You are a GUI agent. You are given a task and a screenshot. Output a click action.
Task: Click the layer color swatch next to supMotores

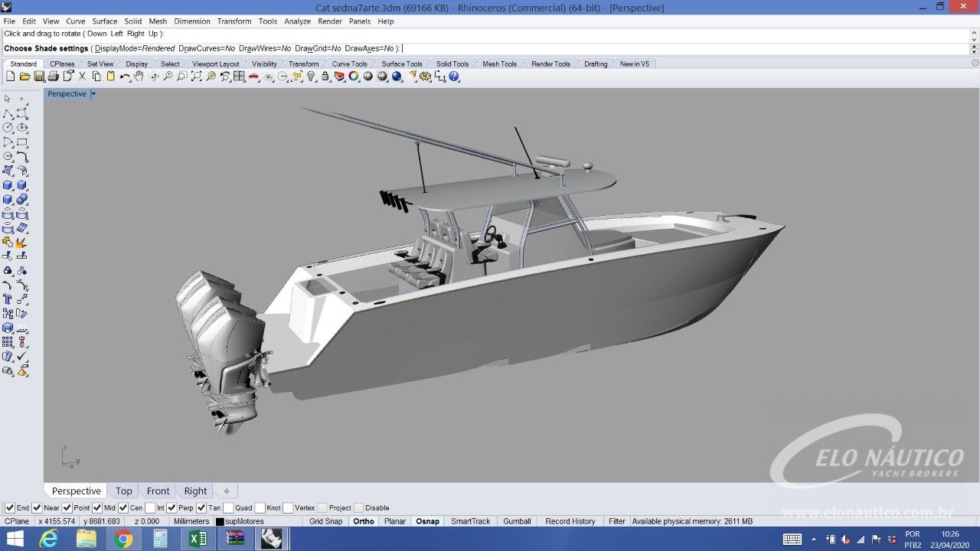coord(220,521)
